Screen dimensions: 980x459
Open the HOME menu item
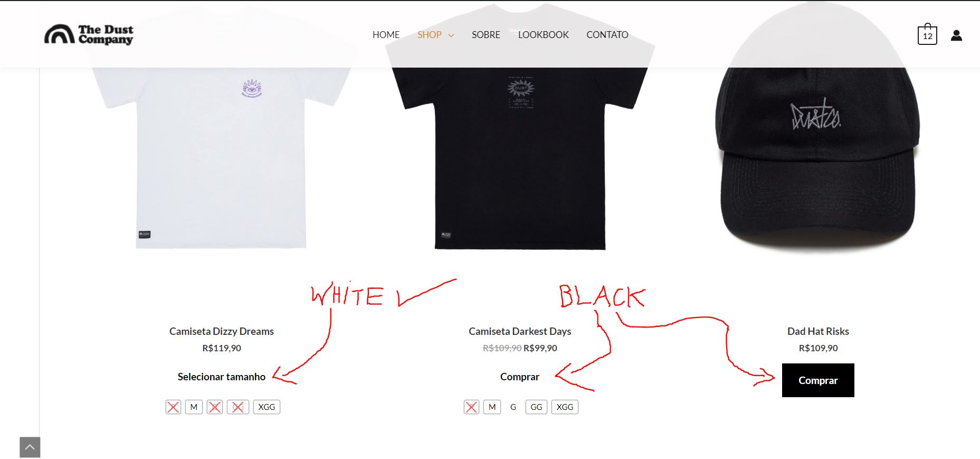tap(386, 35)
